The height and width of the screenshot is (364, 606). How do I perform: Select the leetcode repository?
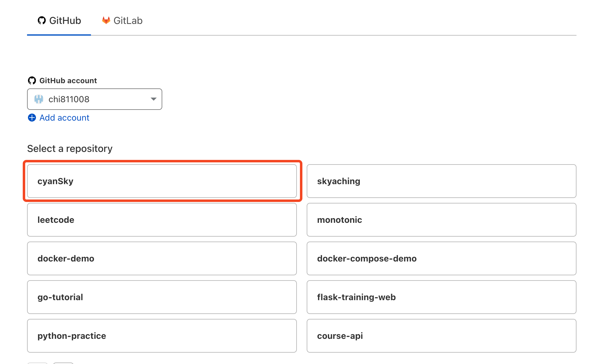(163, 220)
